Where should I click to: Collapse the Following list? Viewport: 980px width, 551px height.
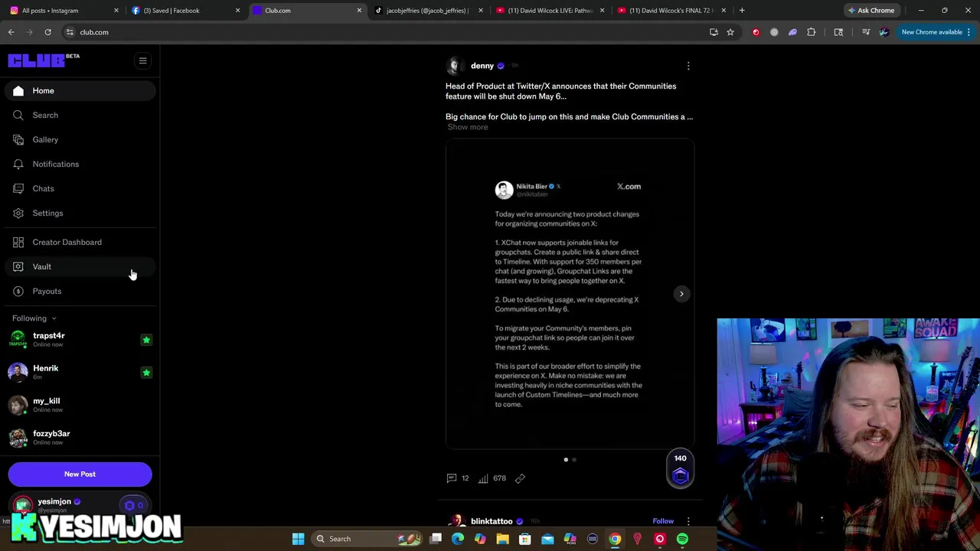(34, 318)
